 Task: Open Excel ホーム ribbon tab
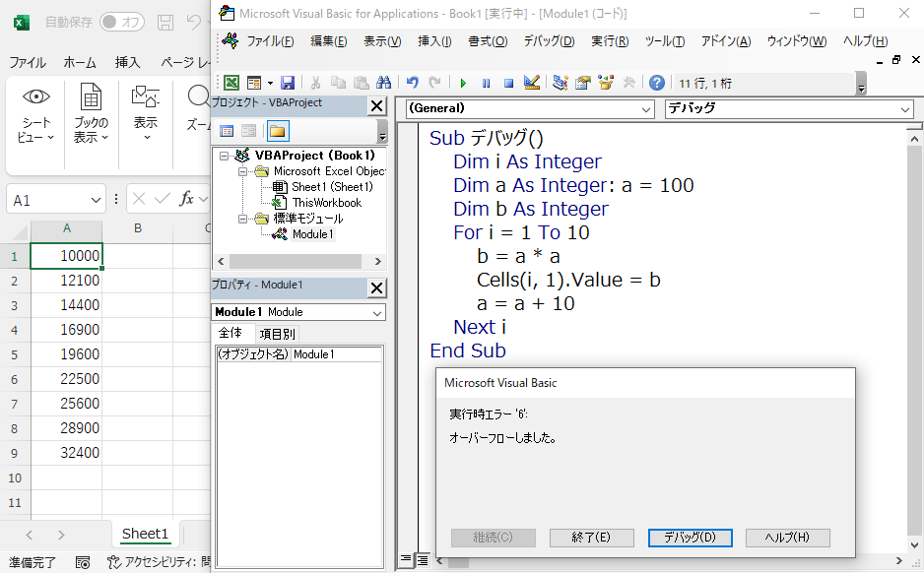coord(80,62)
